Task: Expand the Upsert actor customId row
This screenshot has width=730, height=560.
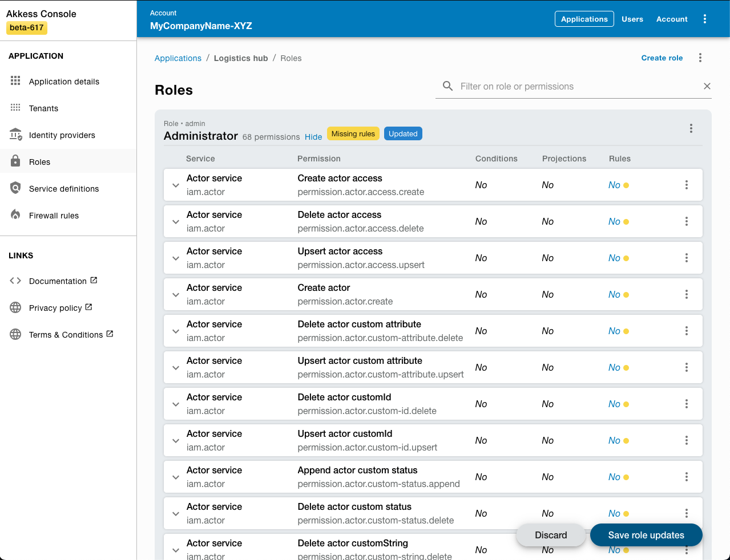Action: click(175, 440)
